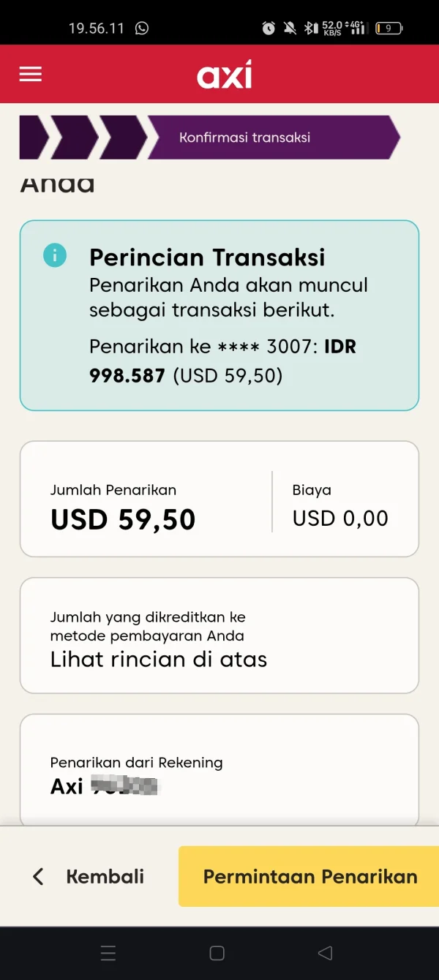Open WhatsApp from the status bar icon
439x980 pixels.
pyautogui.click(x=140, y=26)
